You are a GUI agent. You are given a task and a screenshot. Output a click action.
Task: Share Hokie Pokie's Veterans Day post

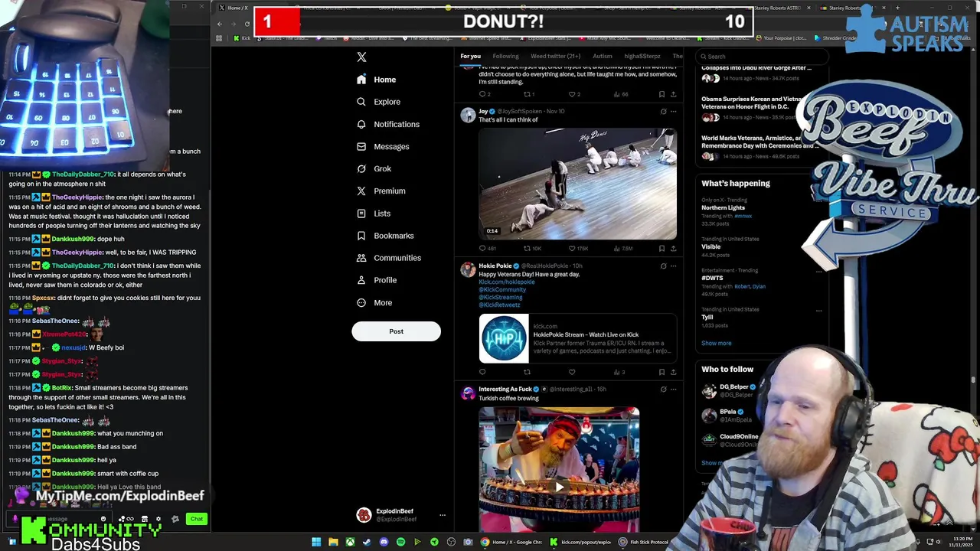(673, 372)
